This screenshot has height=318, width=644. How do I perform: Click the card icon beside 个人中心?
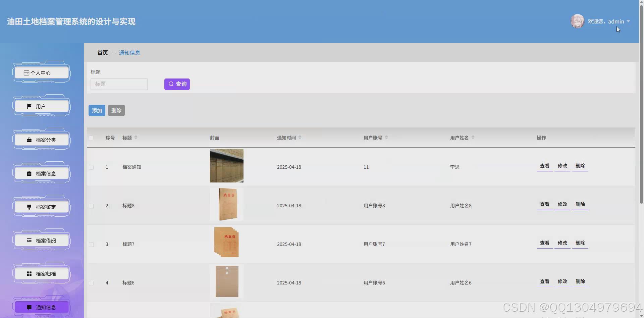point(26,73)
